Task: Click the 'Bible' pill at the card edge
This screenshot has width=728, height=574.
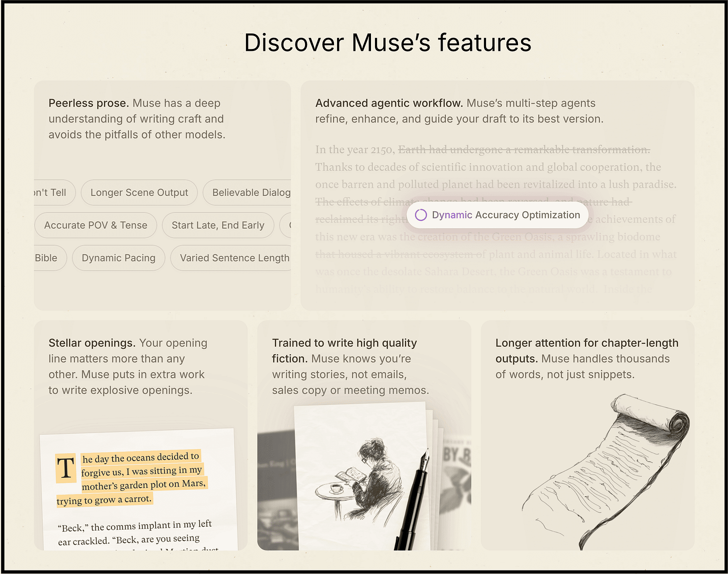Action: (50, 258)
